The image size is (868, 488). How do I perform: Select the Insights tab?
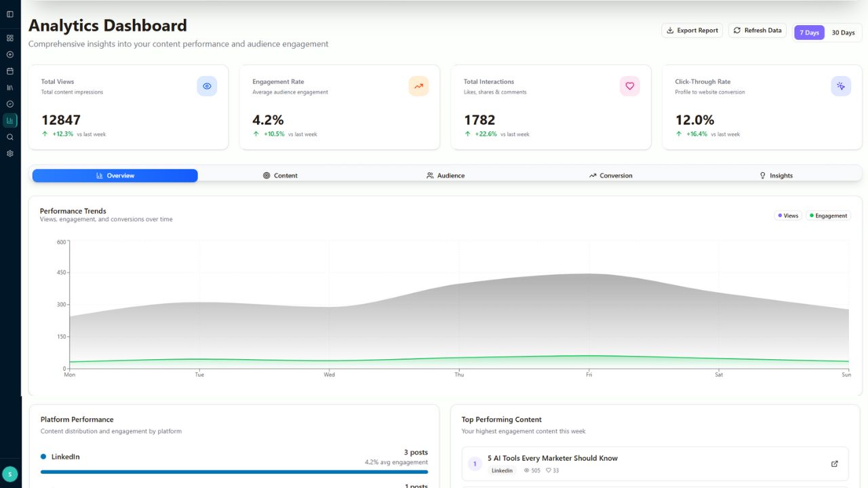(775, 176)
